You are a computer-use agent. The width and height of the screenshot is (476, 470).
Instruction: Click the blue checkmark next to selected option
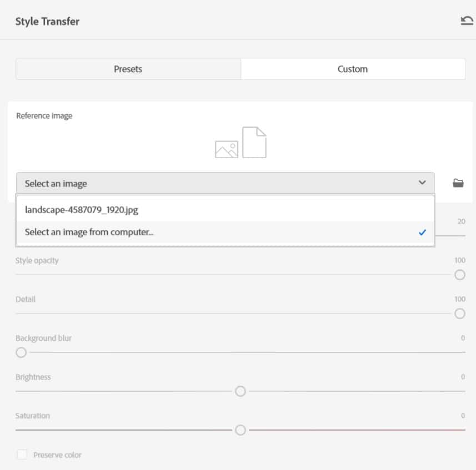pyautogui.click(x=422, y=232)
